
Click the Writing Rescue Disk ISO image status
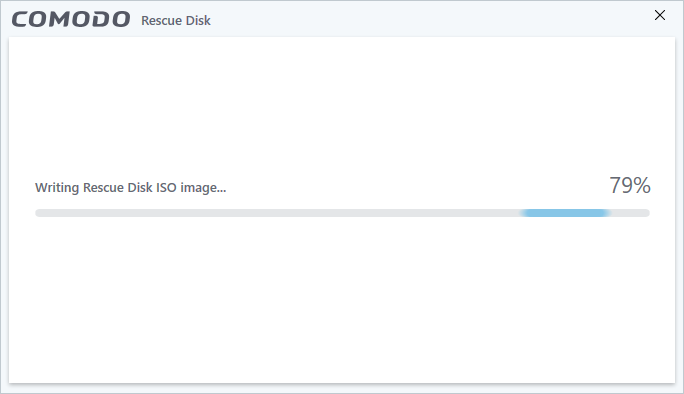130,188
